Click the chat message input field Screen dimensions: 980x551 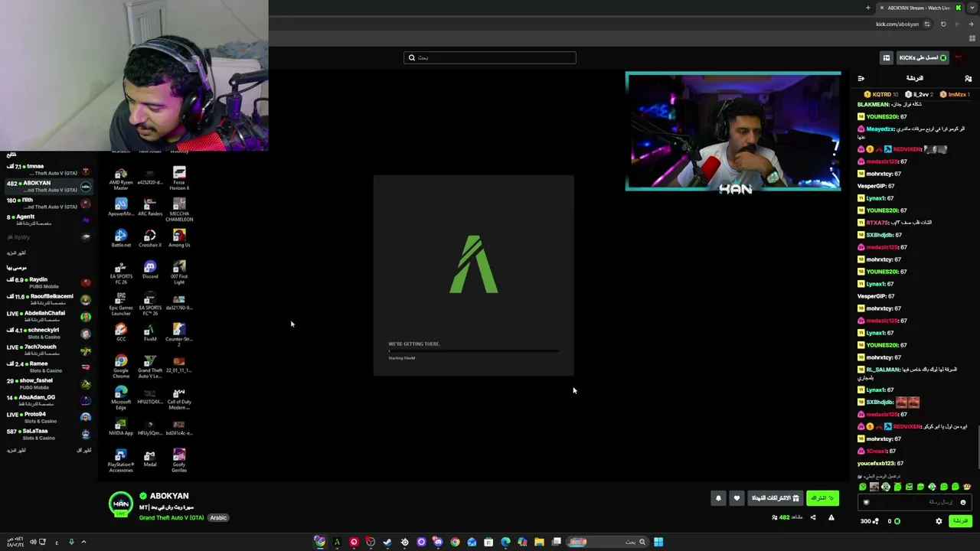pyautogui.click(x=916, y=503)
